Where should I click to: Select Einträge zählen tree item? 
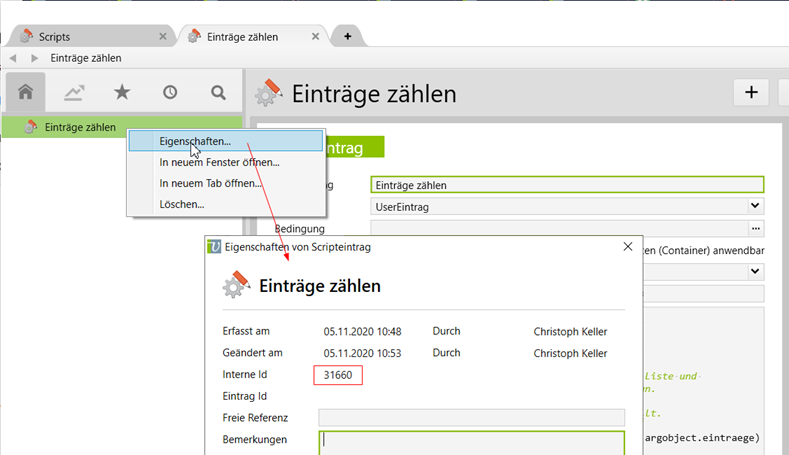point(80,127)
